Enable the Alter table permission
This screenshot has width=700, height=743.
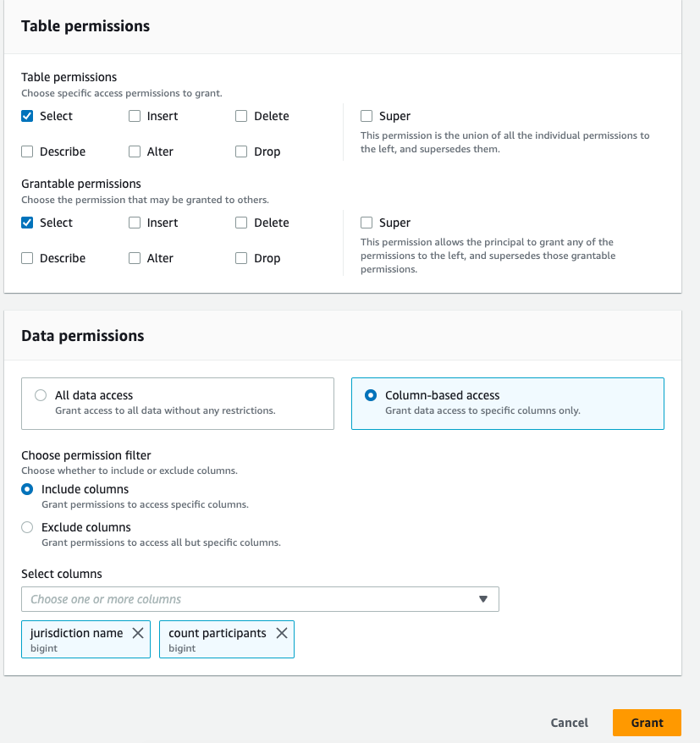click(x=135, y=151)
